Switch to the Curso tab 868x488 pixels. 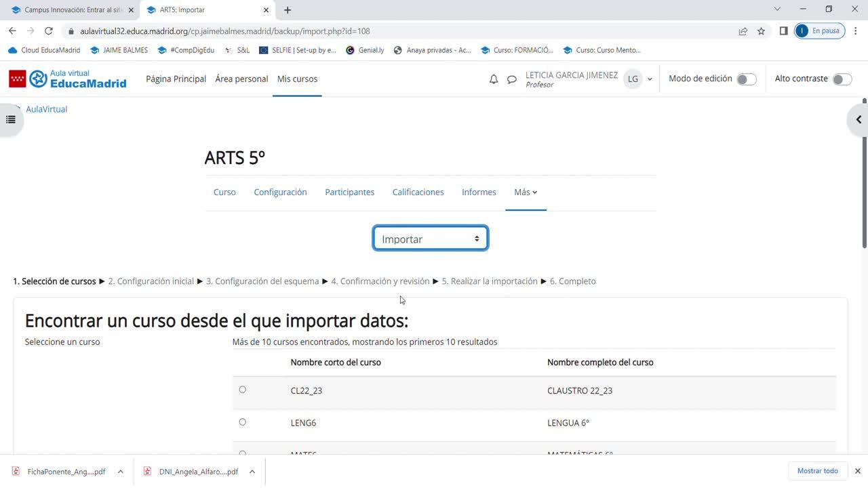coord(224,192)
